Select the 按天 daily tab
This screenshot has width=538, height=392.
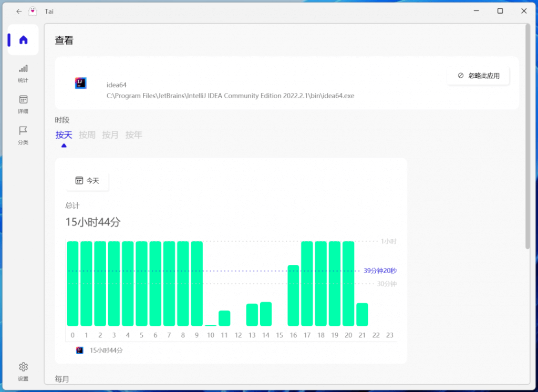click(64, 135)
